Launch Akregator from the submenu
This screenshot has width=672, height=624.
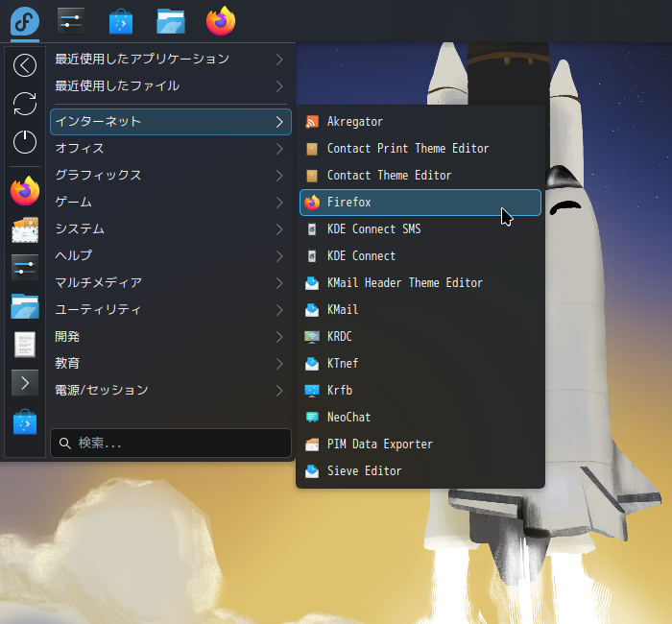[420, 122]
